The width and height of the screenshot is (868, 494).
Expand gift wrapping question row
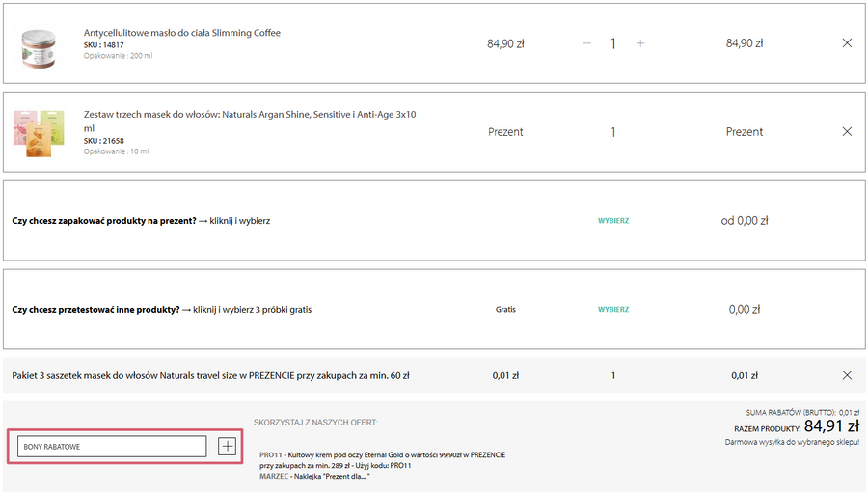pos(141,221)
